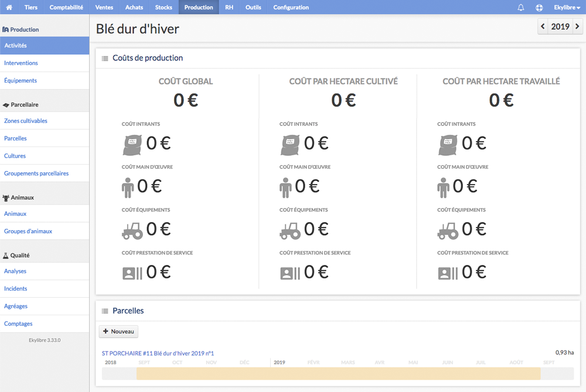This screenshot has width=586, height=392.
Task: Click the Qualité flask icon in sidebar
Action: pyautogui.click(x=6, y=255)
